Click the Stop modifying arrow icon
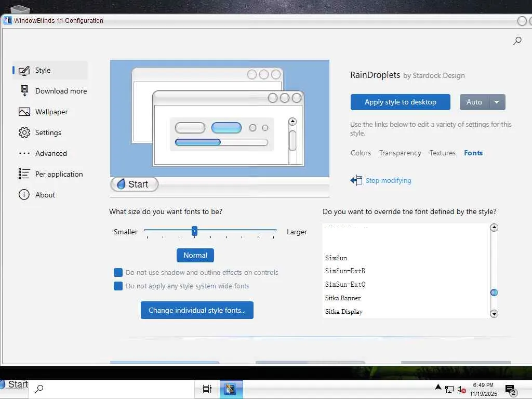Image resolution: width=532 pixels, height=399 pixels. point(356,180)
